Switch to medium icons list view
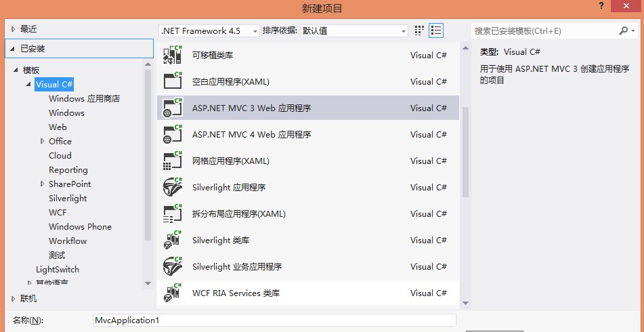The image size is (644, 332). click(436, 30)
